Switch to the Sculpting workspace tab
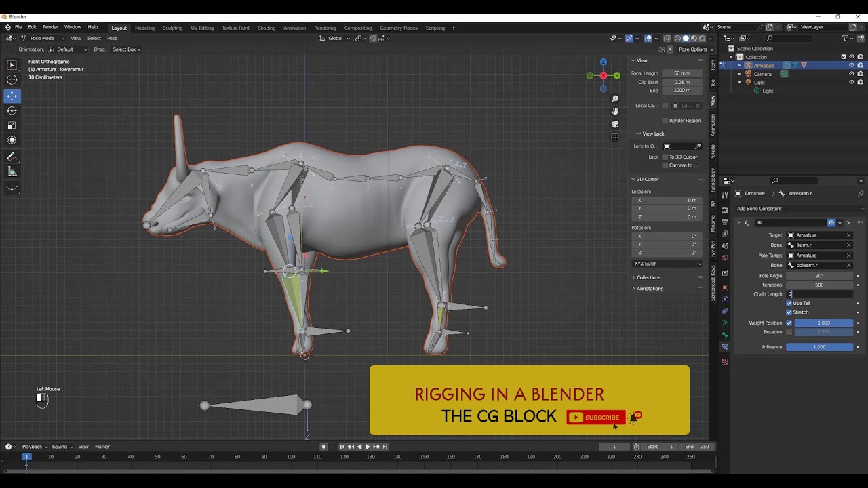 (x=172, y=28)
